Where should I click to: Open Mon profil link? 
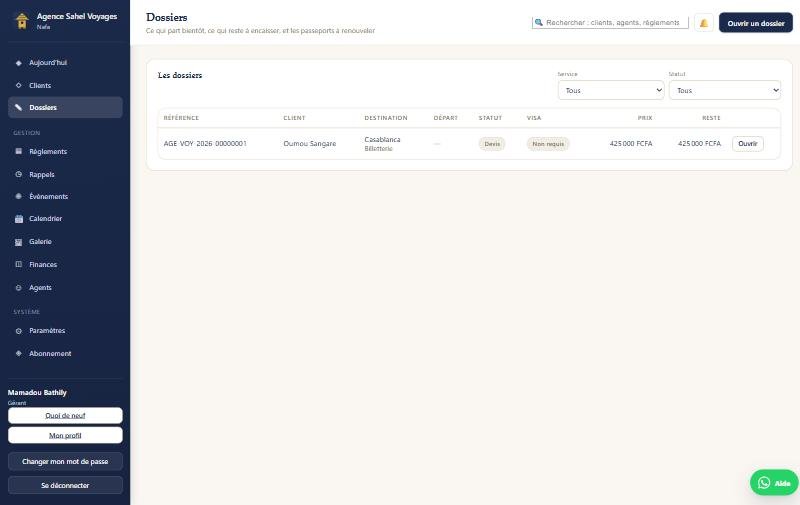[65, 435]
